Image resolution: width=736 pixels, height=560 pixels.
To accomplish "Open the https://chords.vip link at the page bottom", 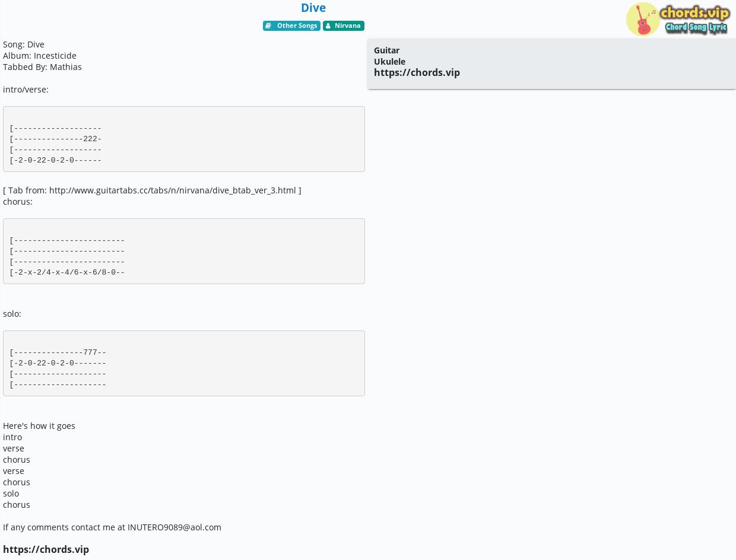I will pos(46,549).
